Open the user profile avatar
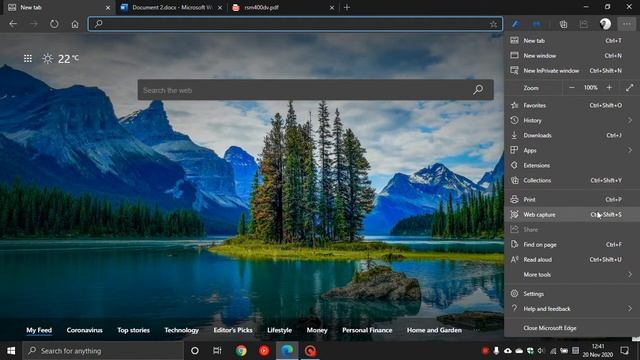The height and width of the screenshot is (360, 640). [605, 24]
